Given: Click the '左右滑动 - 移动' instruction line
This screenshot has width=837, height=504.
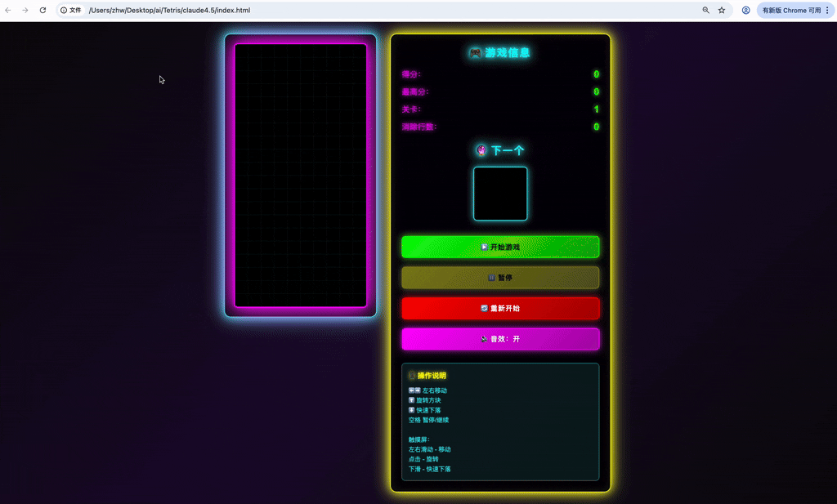Looking at the screenshot, I should (x=430, y=449).
